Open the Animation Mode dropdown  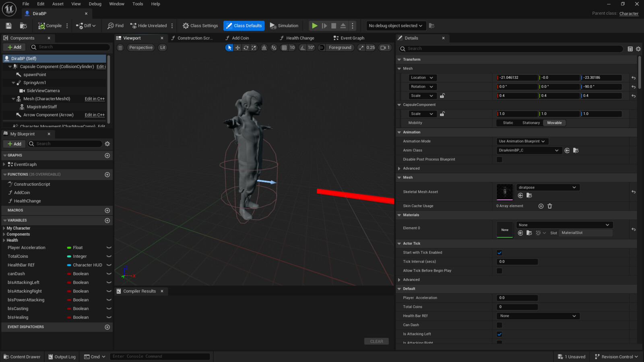522,141
